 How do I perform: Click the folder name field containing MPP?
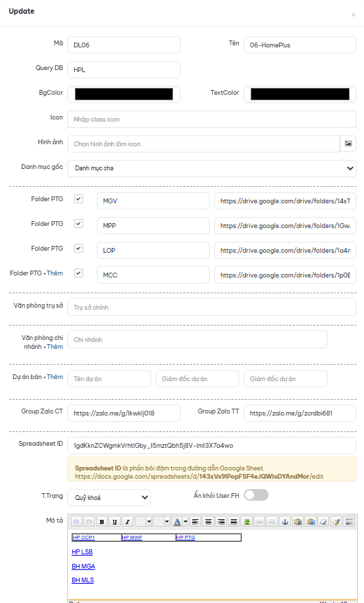point(153,225)
